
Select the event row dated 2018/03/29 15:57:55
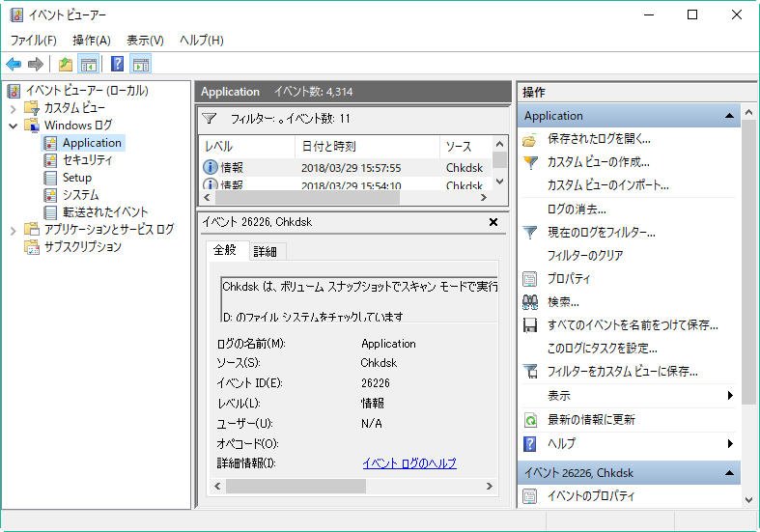tap(346, 168)
